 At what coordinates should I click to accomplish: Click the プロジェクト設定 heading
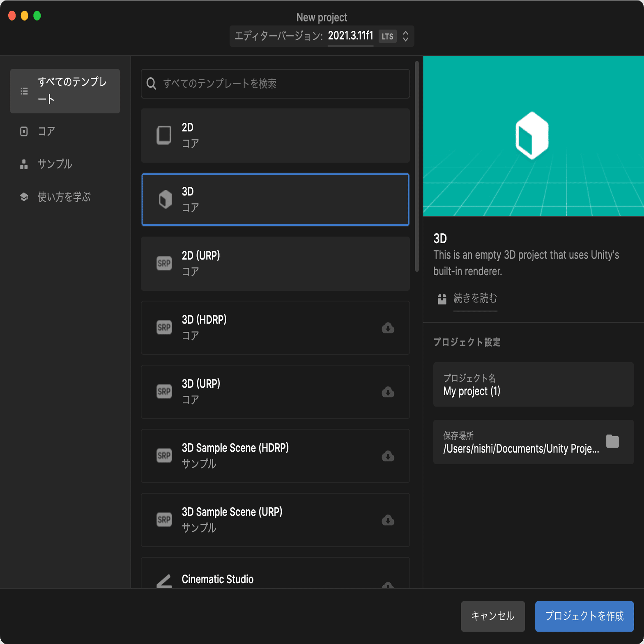pos(467,342)
